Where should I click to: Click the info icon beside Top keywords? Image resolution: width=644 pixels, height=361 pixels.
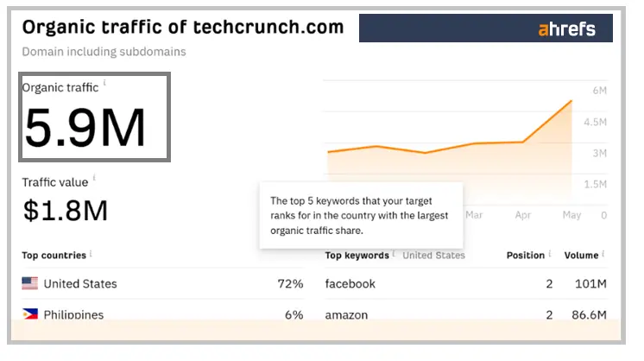[394, 254]
